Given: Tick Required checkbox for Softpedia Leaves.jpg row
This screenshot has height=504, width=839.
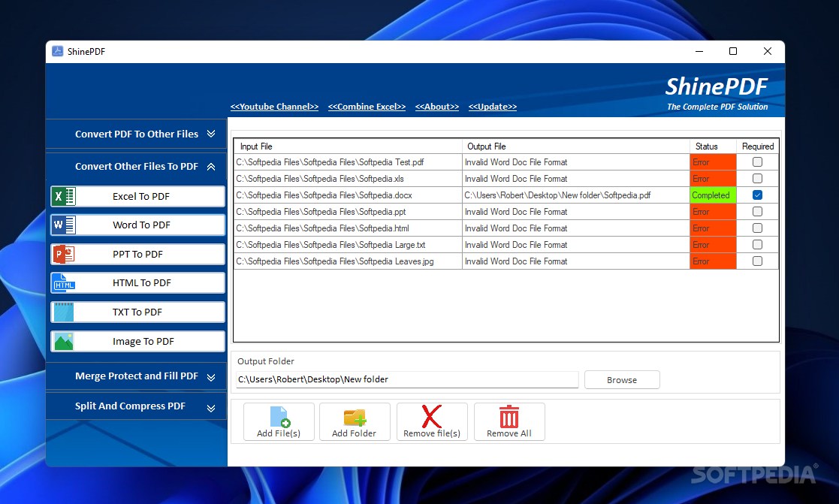Looking at the screenshot, I should pyautogui.click(x=757, y=261).
